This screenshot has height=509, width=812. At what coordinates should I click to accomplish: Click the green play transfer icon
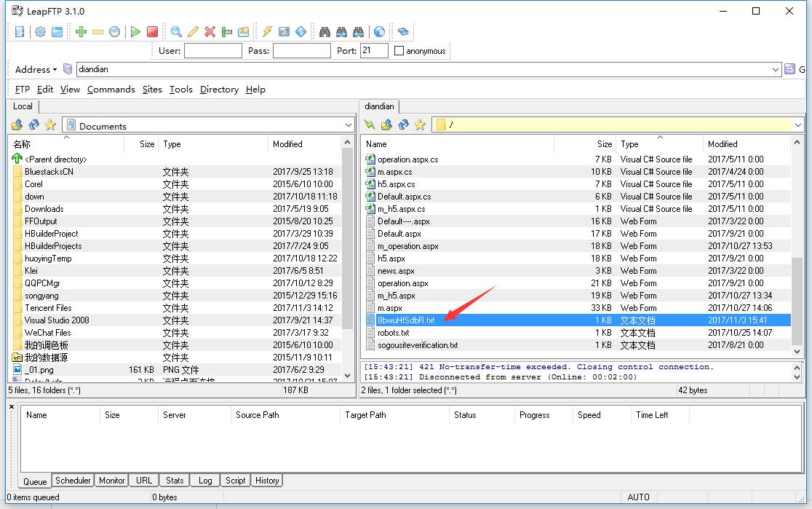(135, 31)
